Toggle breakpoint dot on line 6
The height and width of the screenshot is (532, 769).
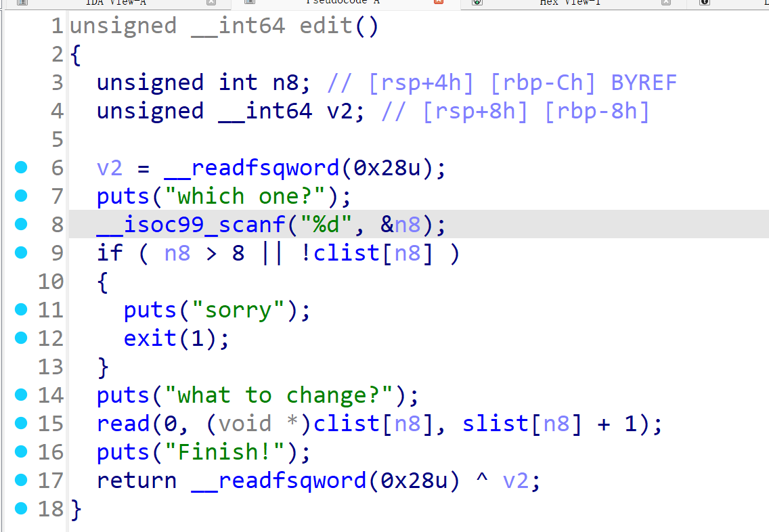pos(21,167)
